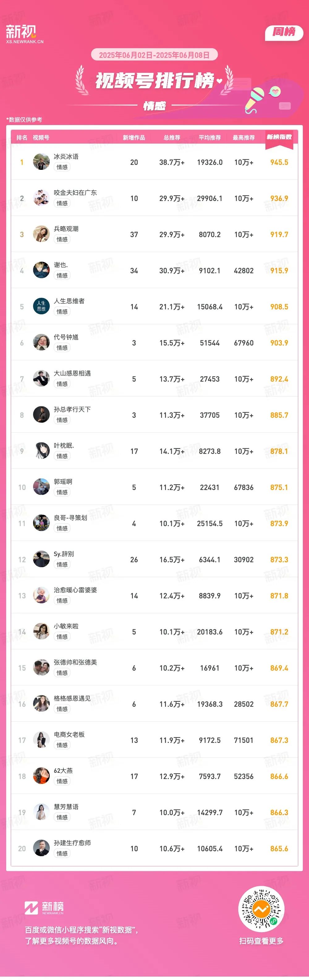Select the 咬金夫妇在广东 profile picture
Screen dimensions: 309x980
41,198
